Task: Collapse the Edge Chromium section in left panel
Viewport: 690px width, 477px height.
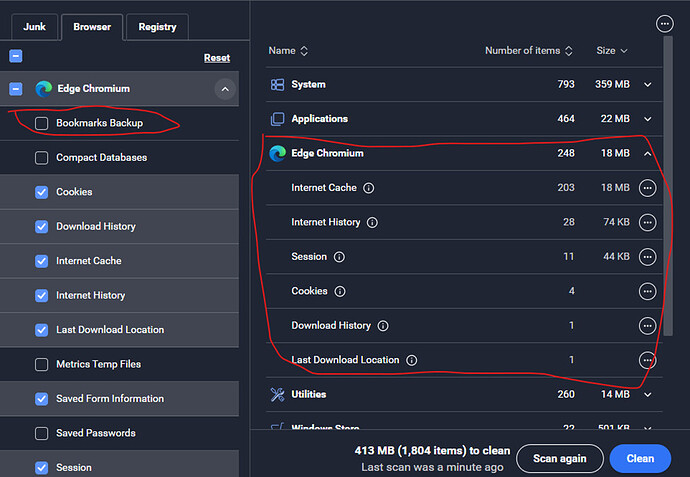Action: point(224,89)
